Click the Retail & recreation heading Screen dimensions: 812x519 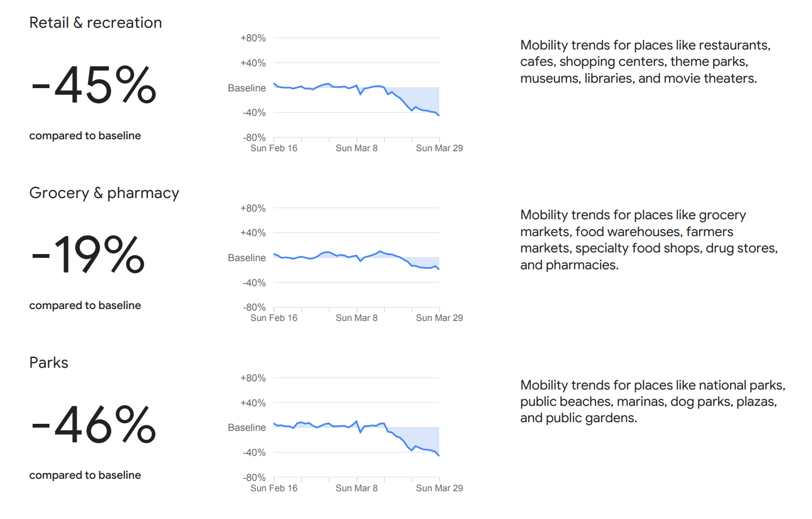[96, 23]
